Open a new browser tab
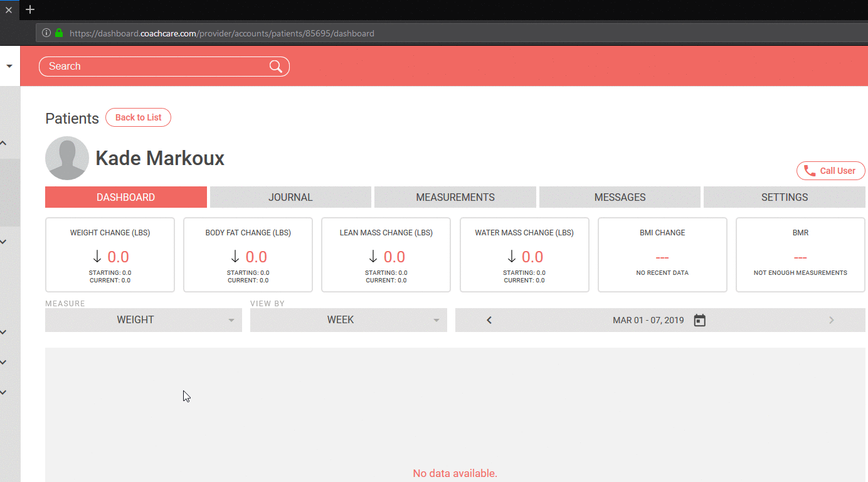868x482 pixels. click(30, 9)
